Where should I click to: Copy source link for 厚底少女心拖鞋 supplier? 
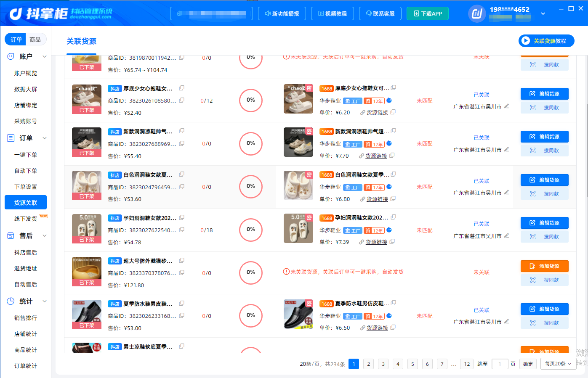(x=393, y=112)
